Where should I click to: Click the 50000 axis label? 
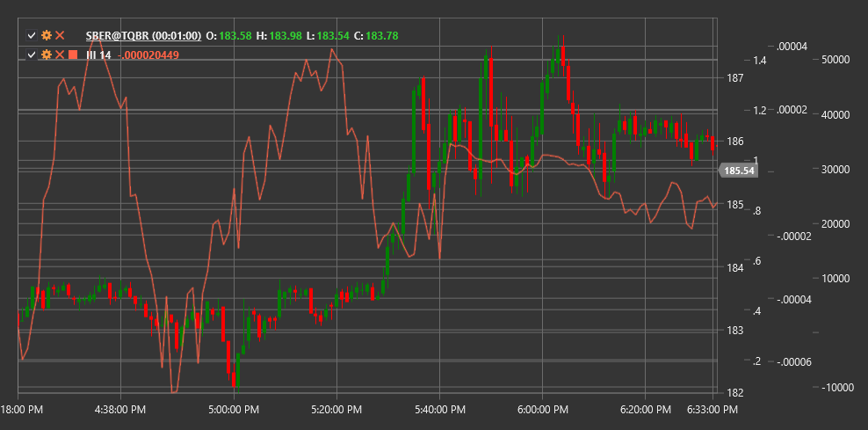(x=836, y=60)
